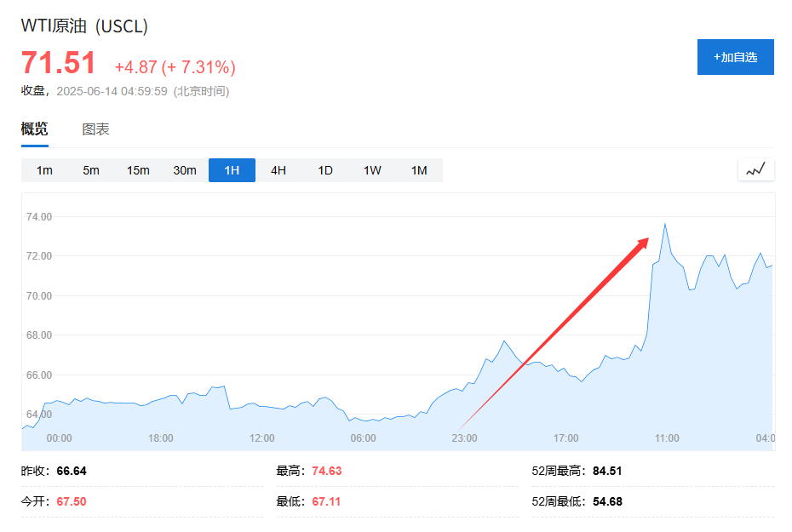Click the current price 71.51
792x532 pixels.
(x=58, y=62)
